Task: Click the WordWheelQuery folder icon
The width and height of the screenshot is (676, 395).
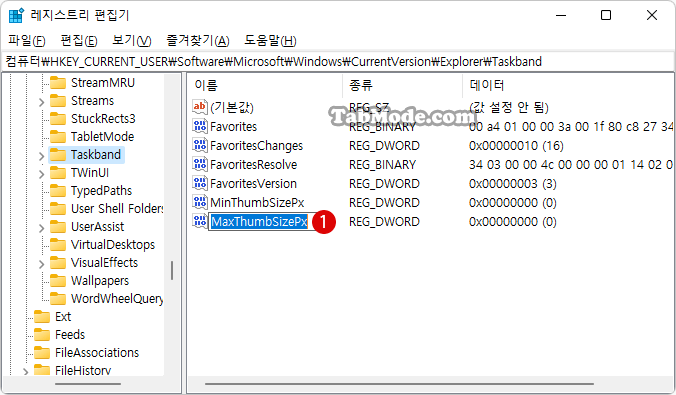Action: click(x=58, y=298)
